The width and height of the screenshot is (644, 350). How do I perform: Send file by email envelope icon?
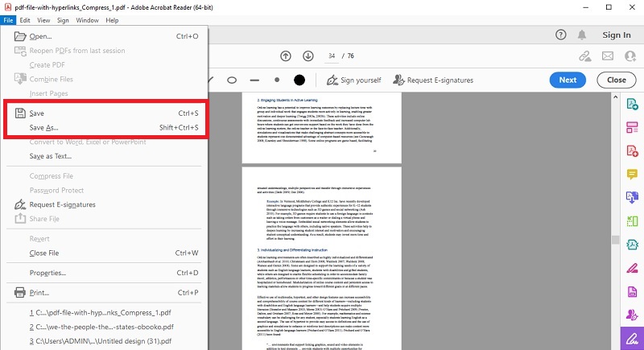point(608,56)
